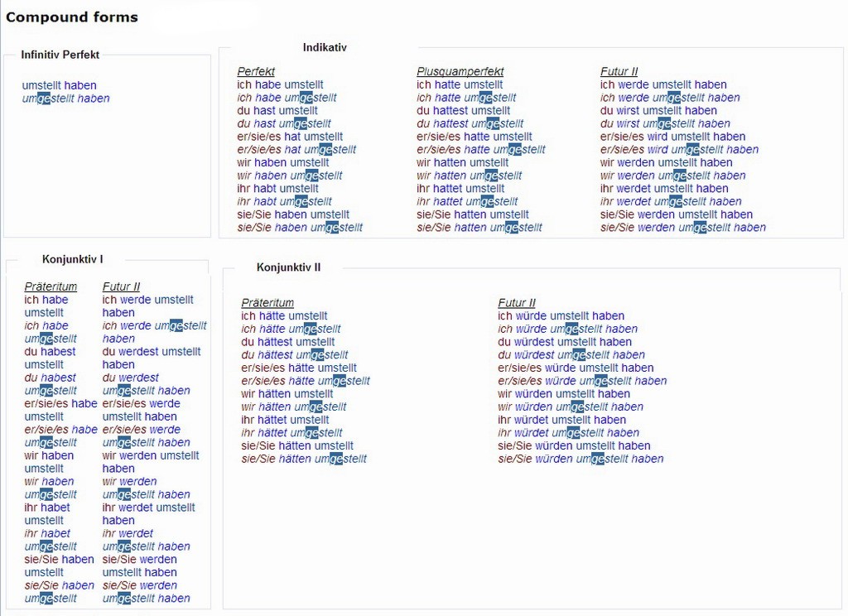Select 'Präteritum' heading under Konjunktiv II
848x616 pixels.
(267, 303)
